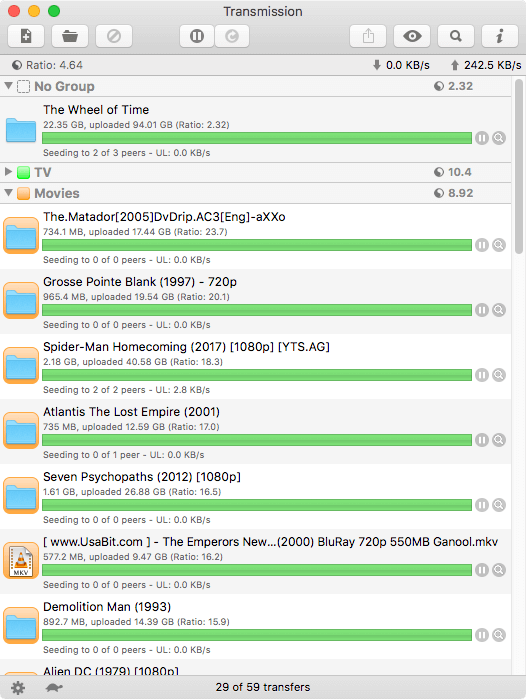Click the Remove transfer toolbar icon
The width and height of the screenshot is (526, 699).
[114, 36]
